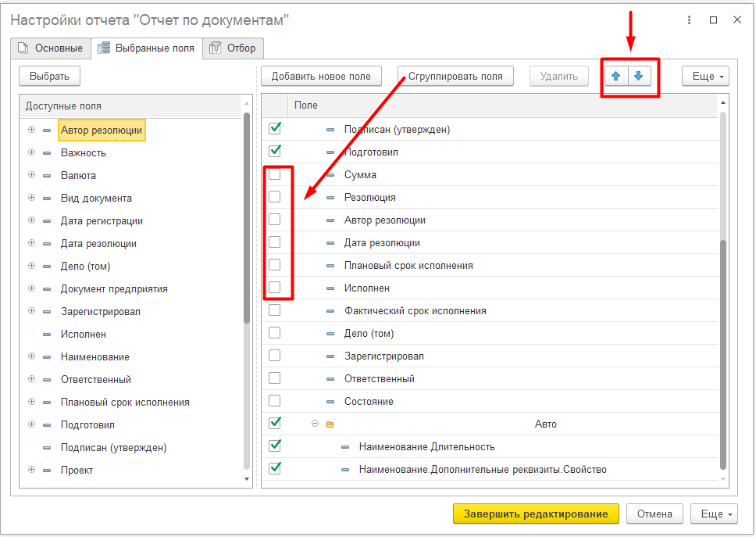Cancel with the Отмена button
Screen dimensions: 756x537
(x=654, y=514)
